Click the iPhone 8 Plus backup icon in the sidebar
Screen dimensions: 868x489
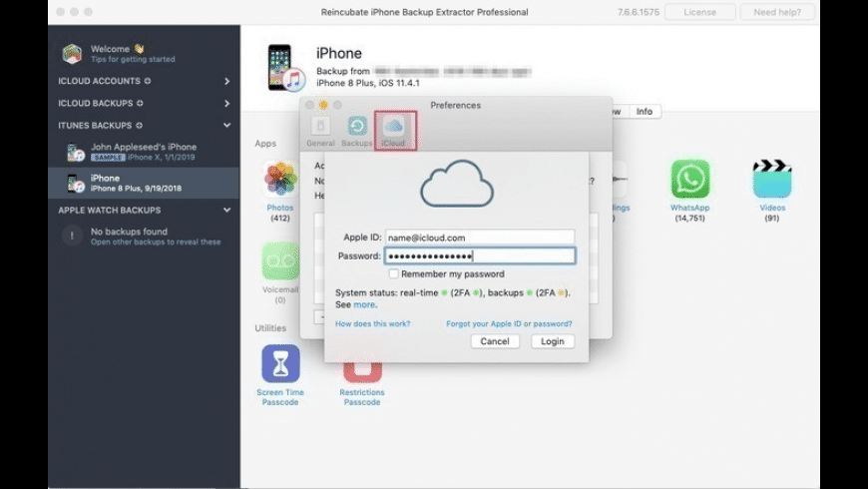(x=75, y=183)
